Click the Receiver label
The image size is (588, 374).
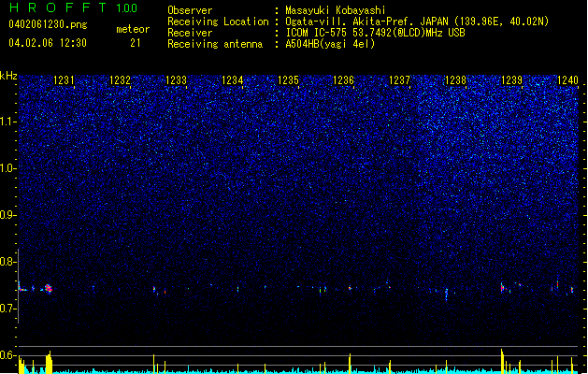click(190, 33)
